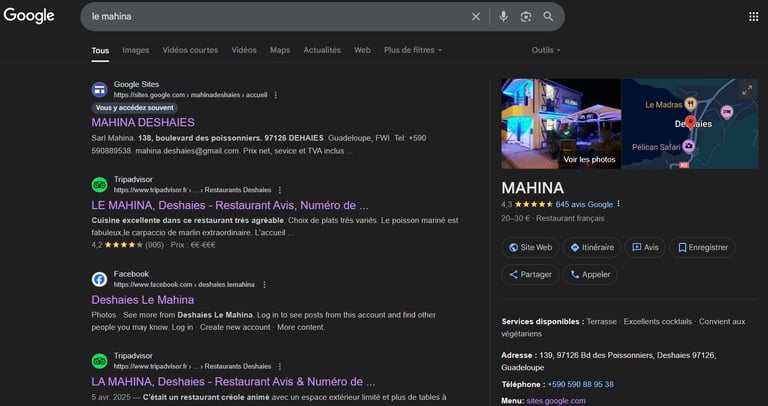Viewport: 768px width, 406px height.
Task: Click the Facebook result favicon
Action: [x=99, y=279]
